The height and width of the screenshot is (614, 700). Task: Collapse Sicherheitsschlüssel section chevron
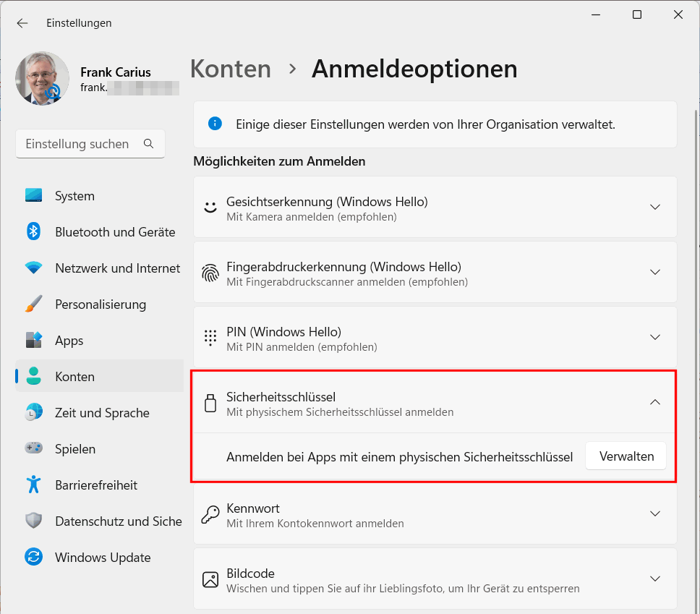(655, 402)
